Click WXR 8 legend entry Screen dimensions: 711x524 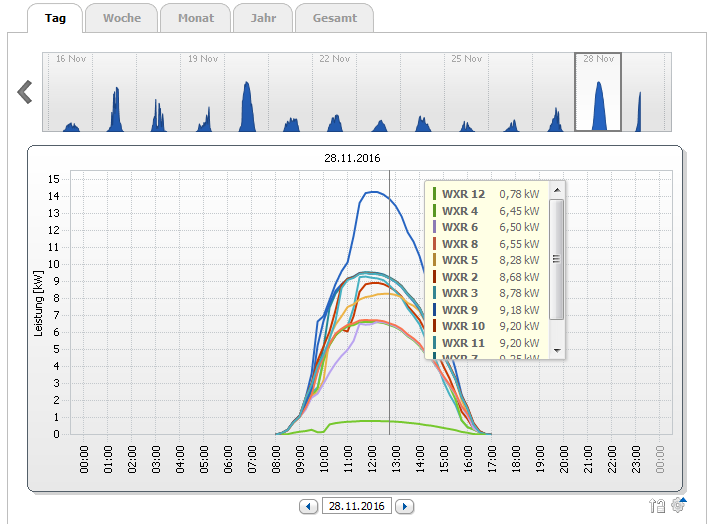(x=487, y=244)
